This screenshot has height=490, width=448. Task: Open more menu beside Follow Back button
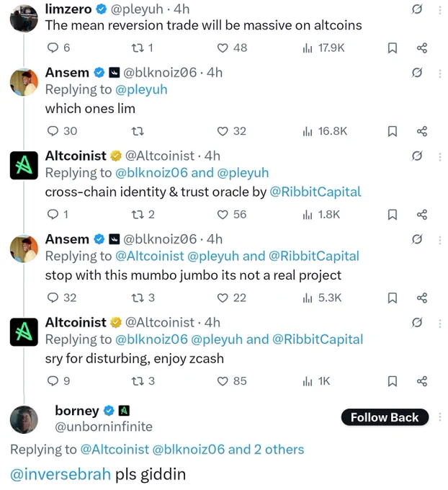(x=440, y=417)
